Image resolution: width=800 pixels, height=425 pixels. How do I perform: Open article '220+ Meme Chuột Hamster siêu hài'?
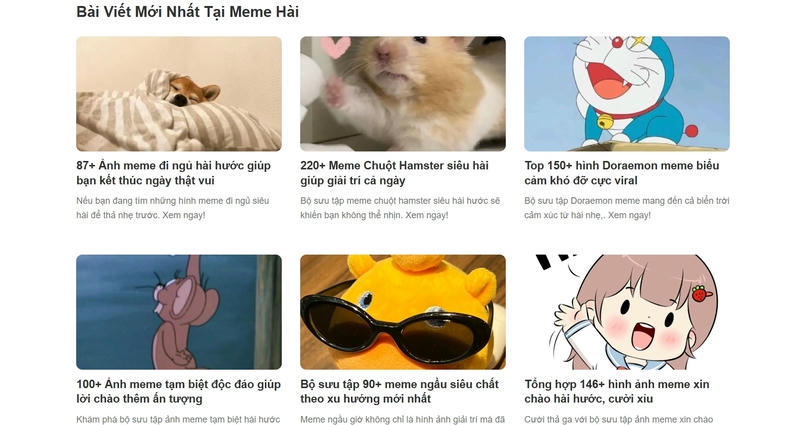click(x=394, y=173)
